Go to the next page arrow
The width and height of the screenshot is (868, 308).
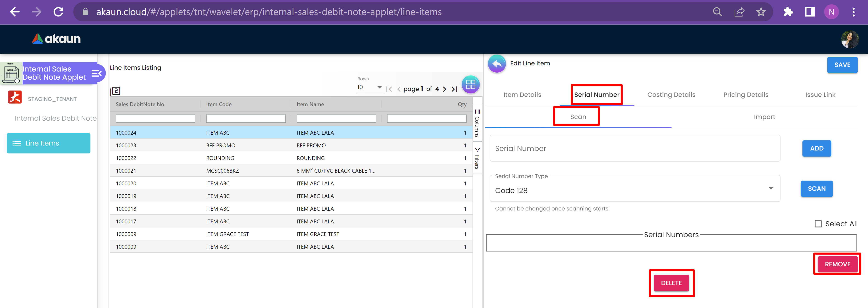[445, 89]
